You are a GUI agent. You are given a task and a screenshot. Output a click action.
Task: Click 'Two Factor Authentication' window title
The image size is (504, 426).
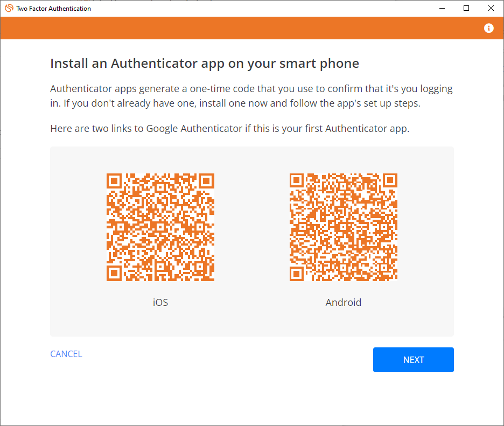(x=54, y=9)
